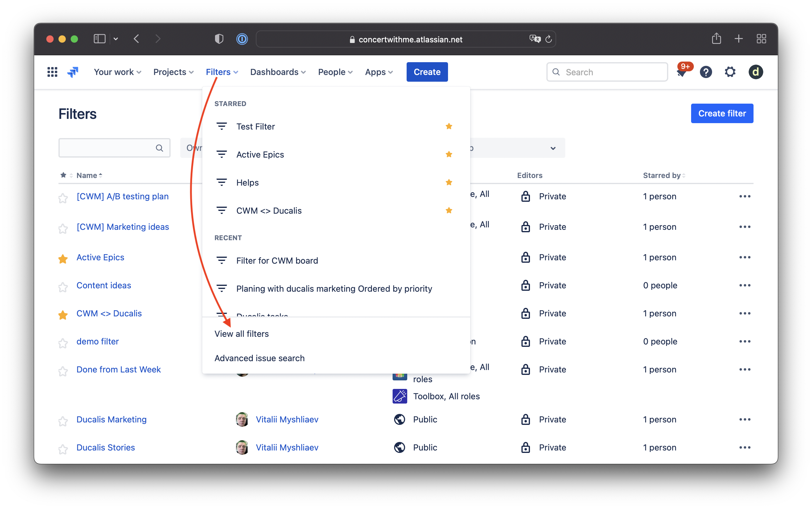Open the notifications bell icon
Screen dimensions: 812x509
[x=681, y=72]
